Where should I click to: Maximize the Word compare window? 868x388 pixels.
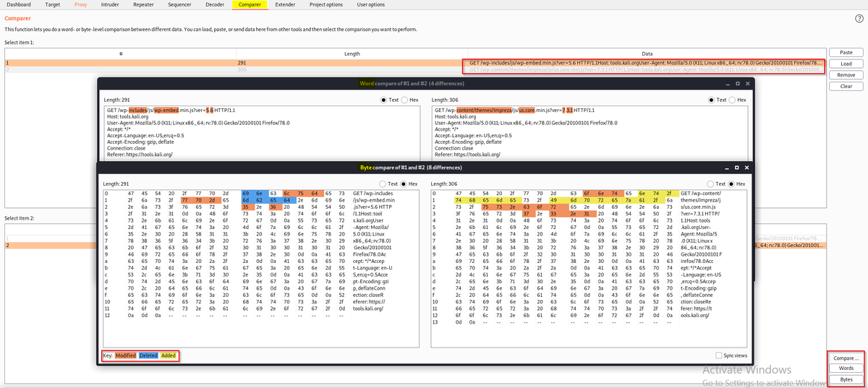click(736, 84)
